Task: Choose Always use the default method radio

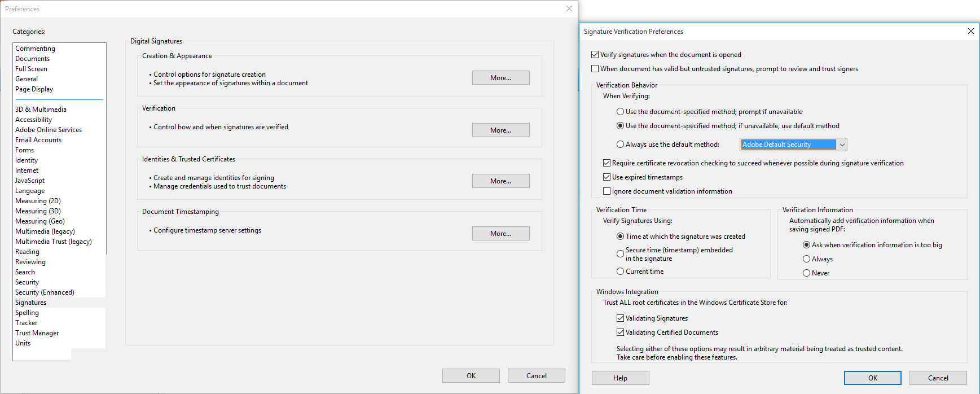Action: pos(621,145)
